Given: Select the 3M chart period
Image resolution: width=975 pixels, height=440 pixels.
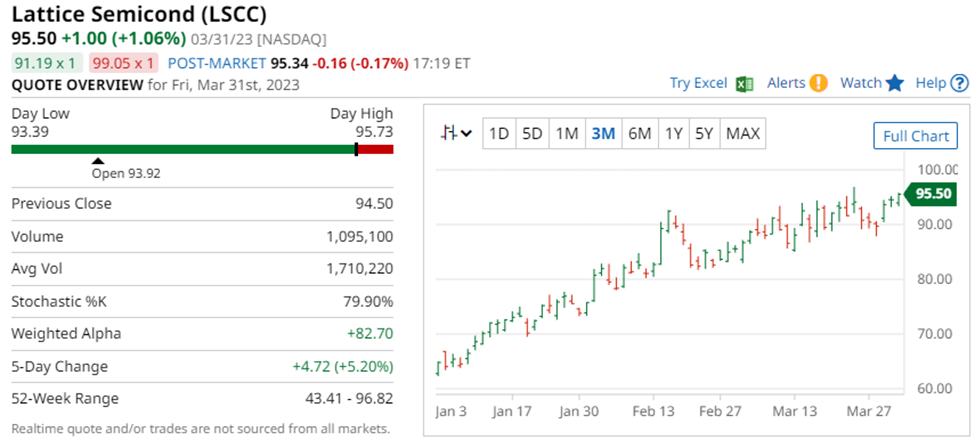Looking at the screenshot, I should tap(603, 134).
